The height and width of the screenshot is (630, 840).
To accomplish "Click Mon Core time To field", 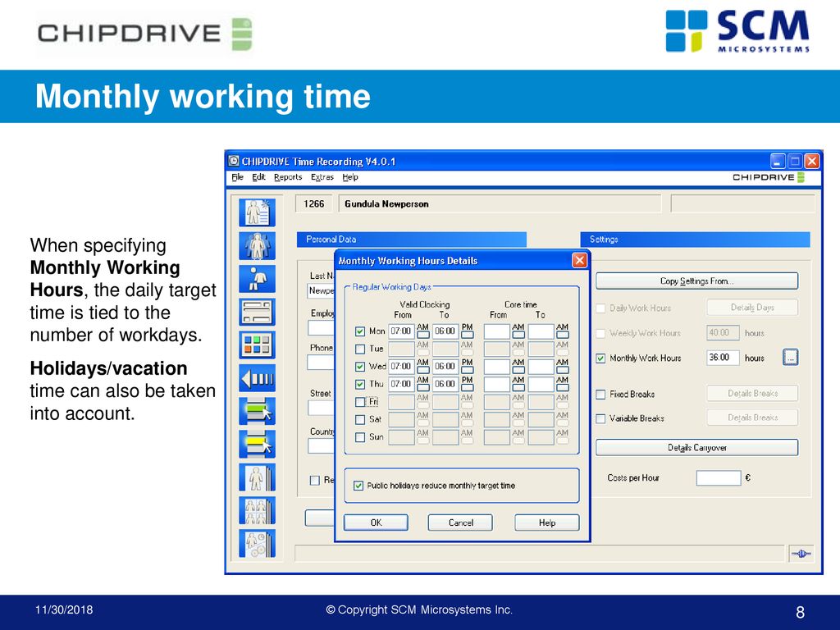I will [x=541, y=331].
